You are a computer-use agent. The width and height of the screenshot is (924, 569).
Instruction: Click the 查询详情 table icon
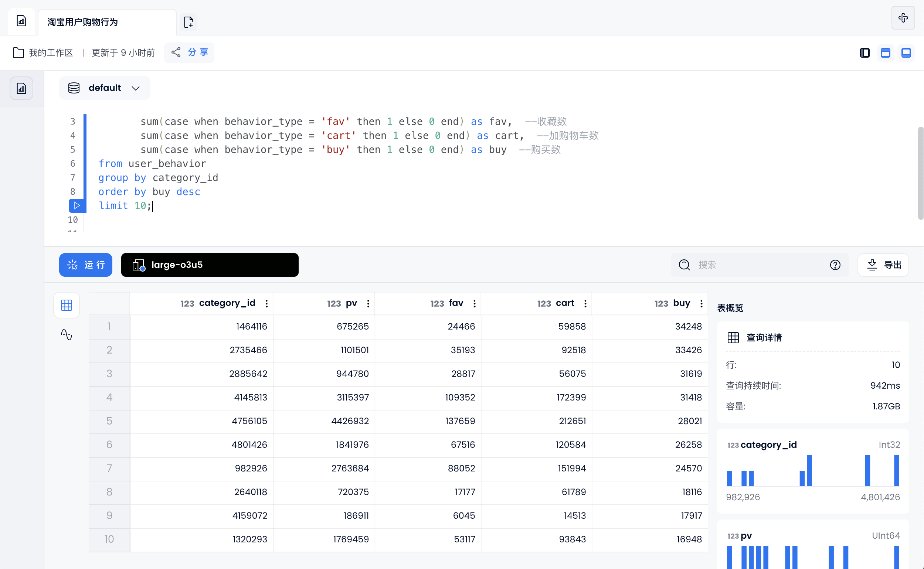click(733, 338)
